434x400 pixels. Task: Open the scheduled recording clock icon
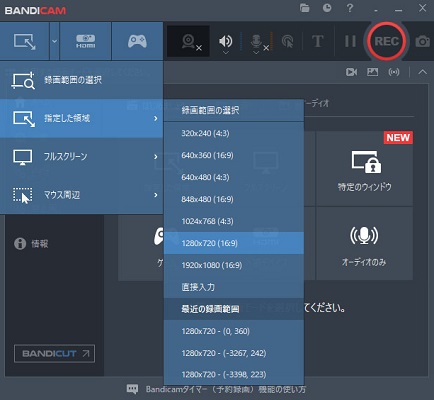tap(327, 8)
